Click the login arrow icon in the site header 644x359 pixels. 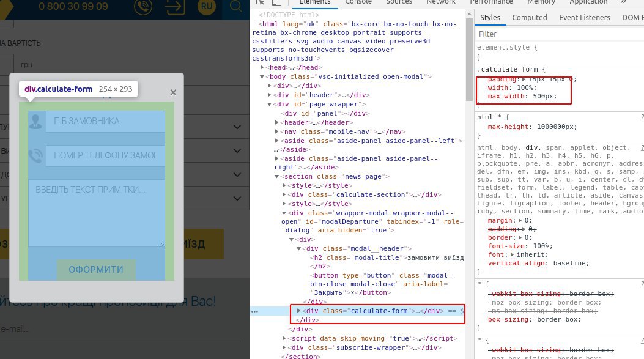[175, 7]
